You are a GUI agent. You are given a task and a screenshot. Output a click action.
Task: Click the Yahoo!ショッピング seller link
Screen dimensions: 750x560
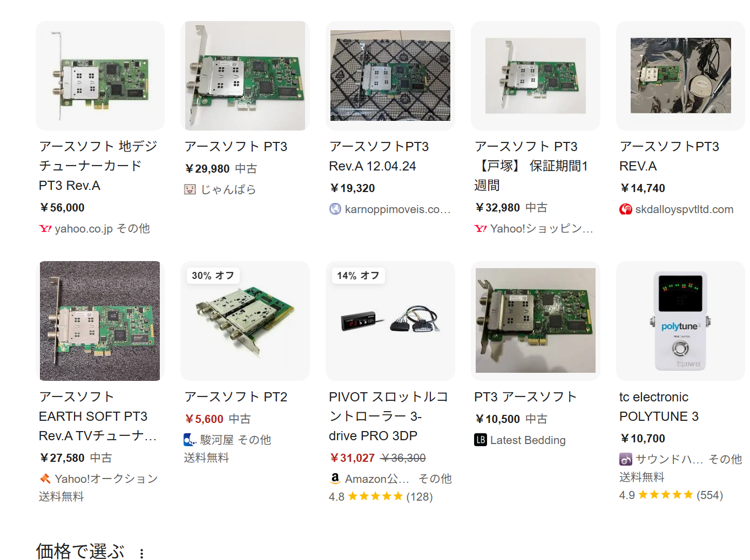pyautogui.click(x=540, y=229)
